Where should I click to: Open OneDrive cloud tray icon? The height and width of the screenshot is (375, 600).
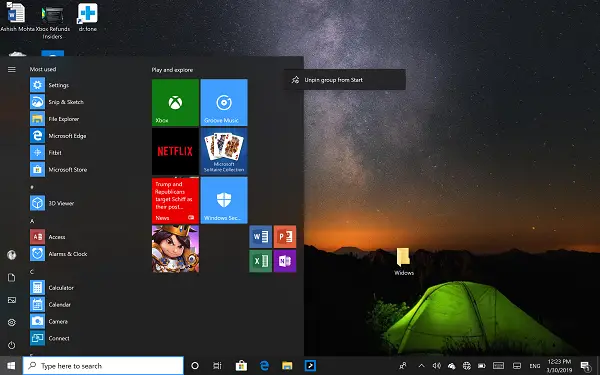pos(452,366)
